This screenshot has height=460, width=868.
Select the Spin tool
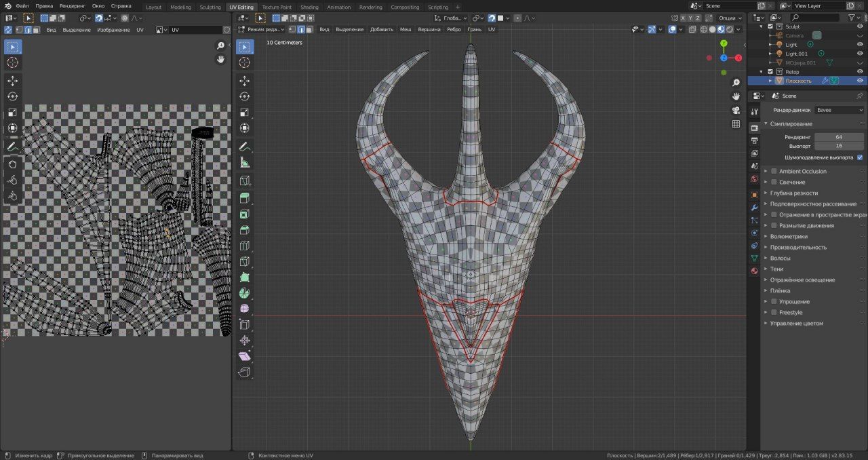pos(245,292)
